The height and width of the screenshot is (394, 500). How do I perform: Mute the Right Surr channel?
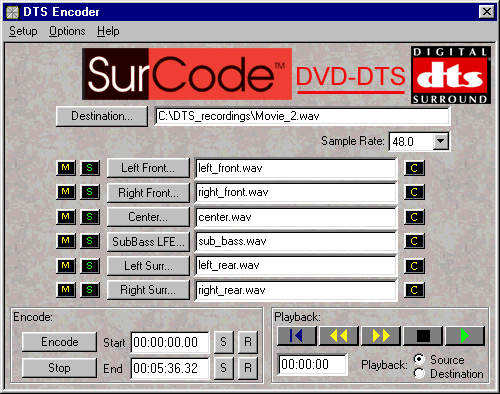(66, 290)
